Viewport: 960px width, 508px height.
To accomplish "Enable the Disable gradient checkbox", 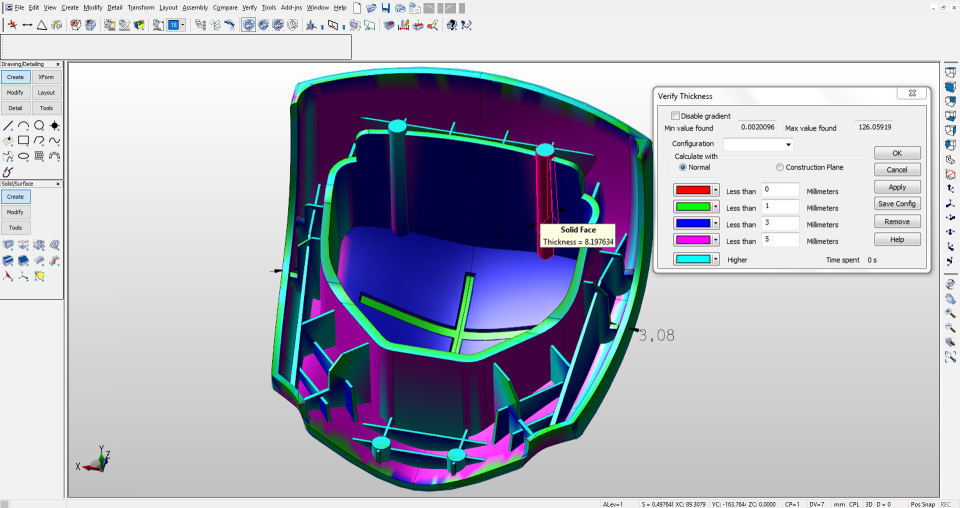I will point(676,116).
